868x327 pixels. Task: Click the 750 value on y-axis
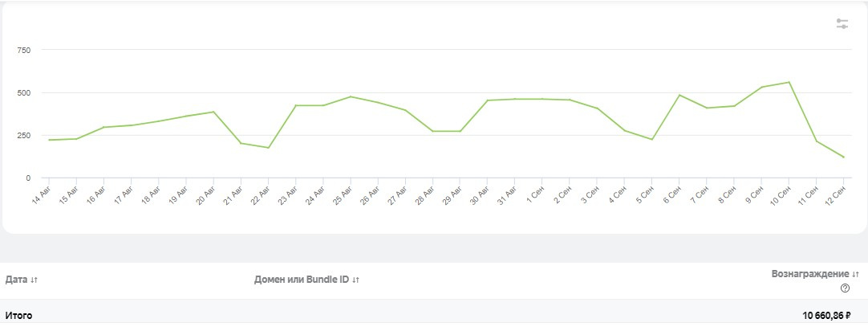[x=23, y=50]
